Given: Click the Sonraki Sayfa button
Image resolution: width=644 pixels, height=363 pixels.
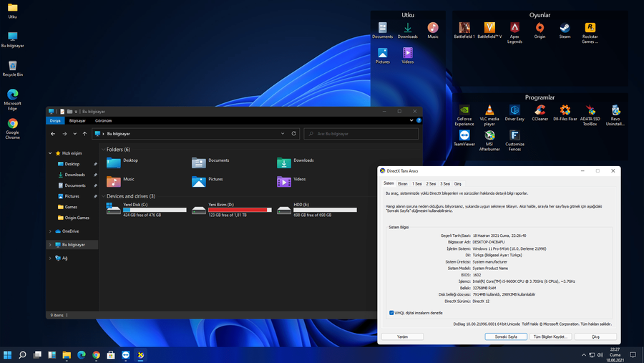Looking at the screenshot, I should point(506,337).
